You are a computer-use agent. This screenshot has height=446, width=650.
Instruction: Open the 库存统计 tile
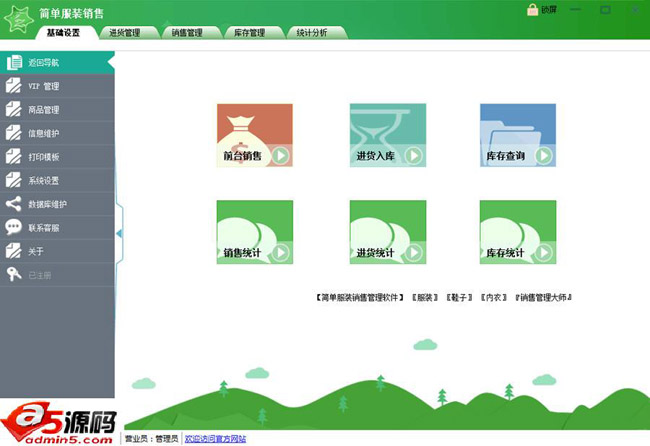point(518,232)
